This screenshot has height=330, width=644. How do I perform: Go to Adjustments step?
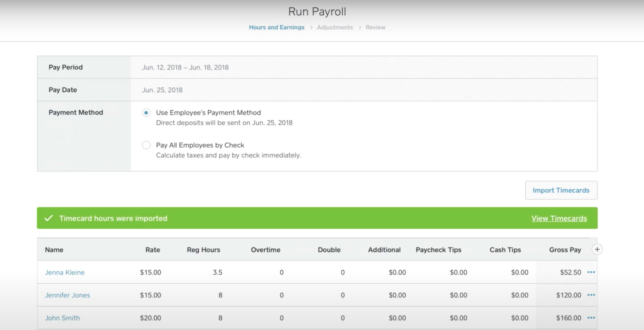[x=335, y=27]
